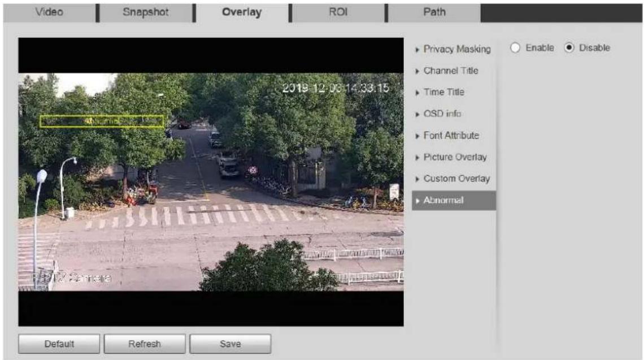Select the Enable radio button

[515, 47]
